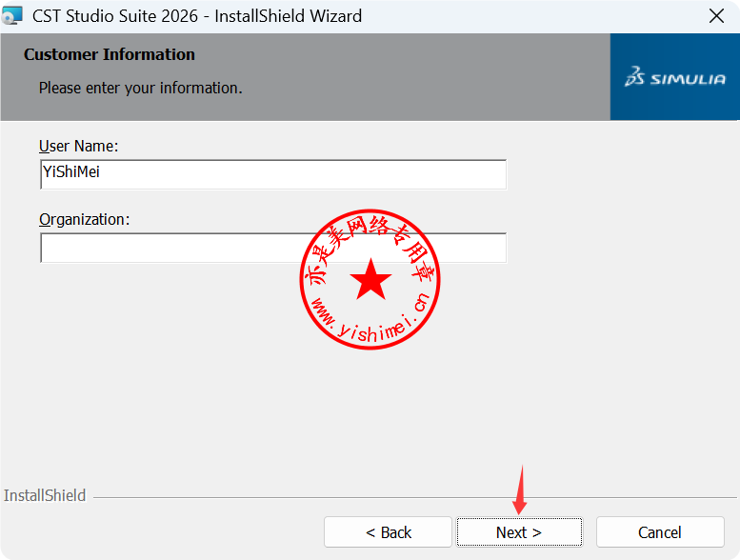Click the InstallShield label at bottom left
Viewport: 740px width, 560px height.
point(45,495)
